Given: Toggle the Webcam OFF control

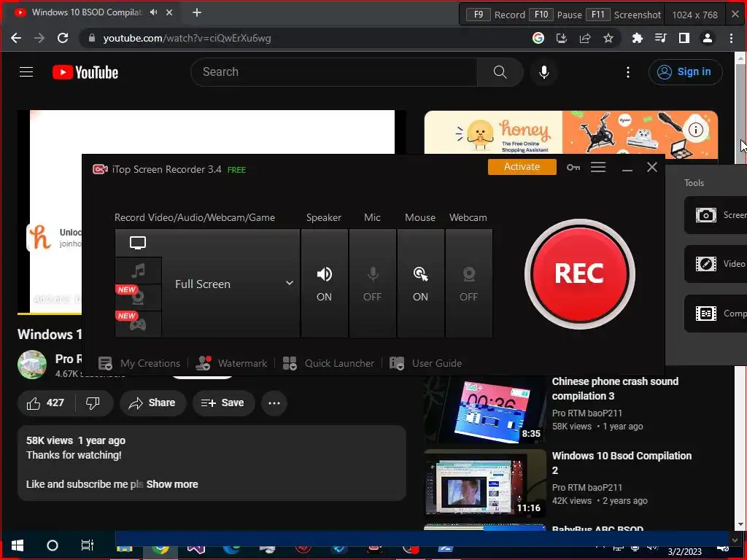Looking at the screenshot, I should coord(469,284).
